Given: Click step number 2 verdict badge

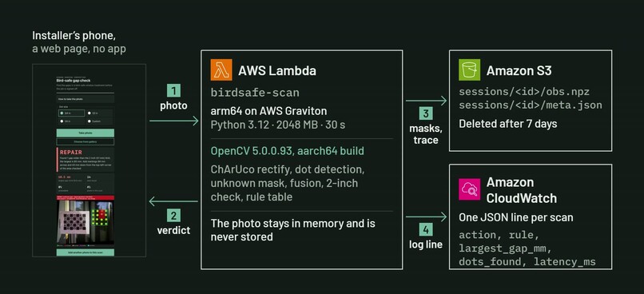Looking at the screenshot, I should 173,215.
